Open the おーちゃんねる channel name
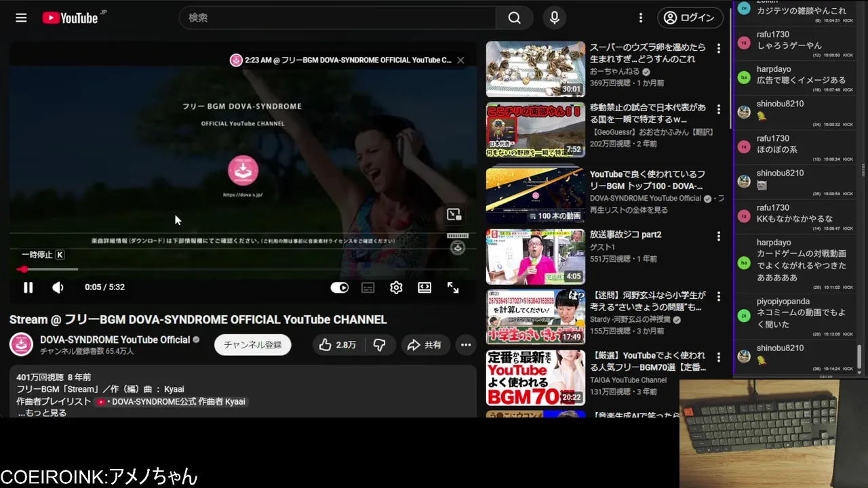Viewport: 868px width, 488px height. pos(614,72)
